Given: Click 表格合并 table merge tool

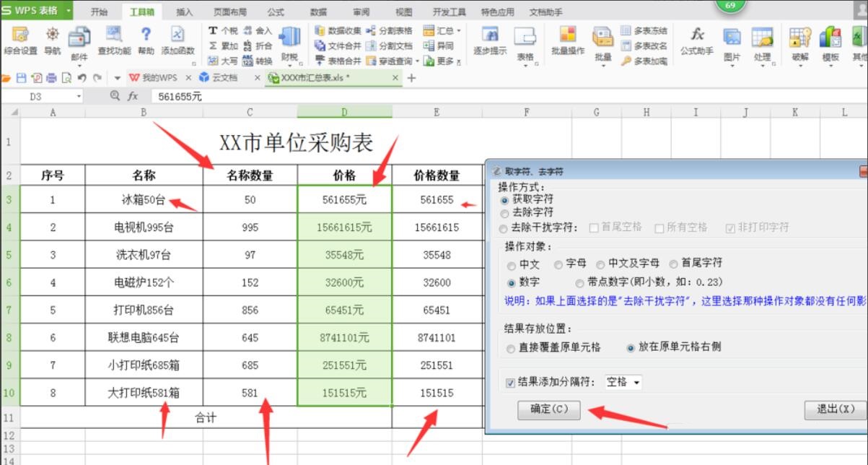Looking at the screenshot, I should tap(338, 61).
